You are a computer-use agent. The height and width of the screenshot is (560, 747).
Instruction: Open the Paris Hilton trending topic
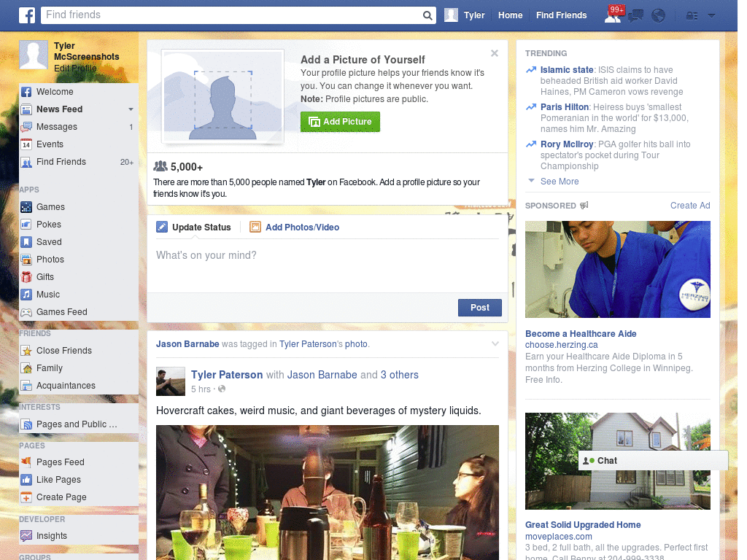point(565,107)
